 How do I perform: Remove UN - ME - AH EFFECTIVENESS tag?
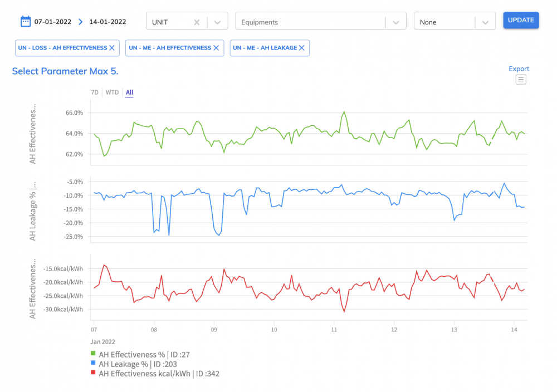point(216,48)
